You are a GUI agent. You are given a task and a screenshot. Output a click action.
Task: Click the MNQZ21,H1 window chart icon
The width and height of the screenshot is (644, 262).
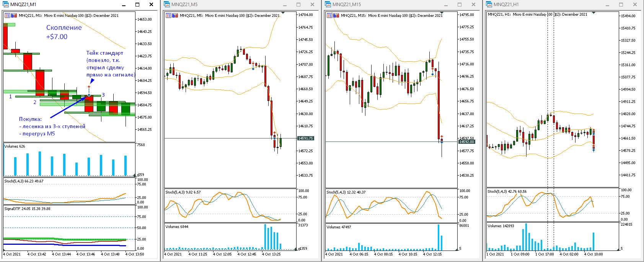(489, 5)
